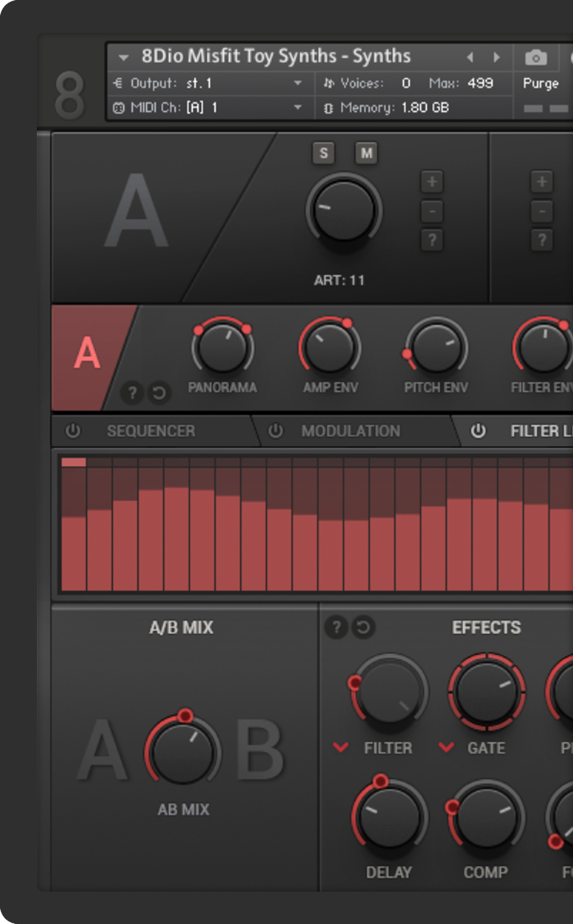
Task: Click the large letter A in A/B MIX
Action: pyautogui.click(x=103, y=749)
